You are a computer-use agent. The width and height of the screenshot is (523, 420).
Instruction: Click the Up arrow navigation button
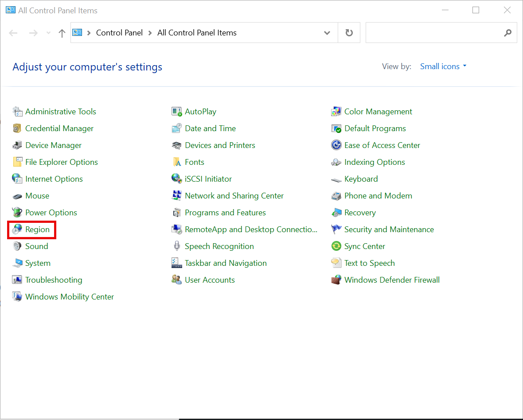click(62, 33)
